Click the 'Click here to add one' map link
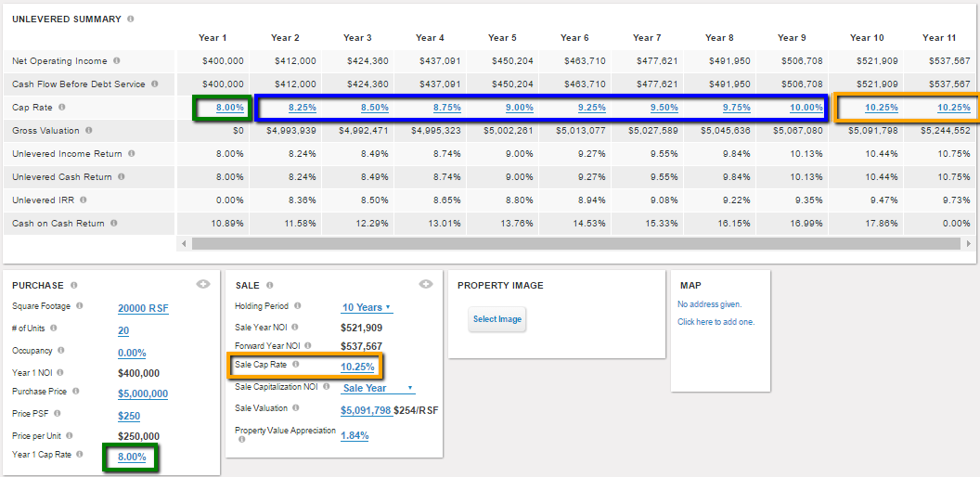This screenshot has width=980, height=477. point(716,322)
